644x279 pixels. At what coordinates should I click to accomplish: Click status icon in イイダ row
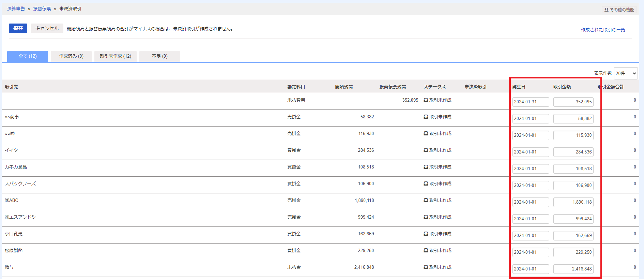[x=426, y=150]
